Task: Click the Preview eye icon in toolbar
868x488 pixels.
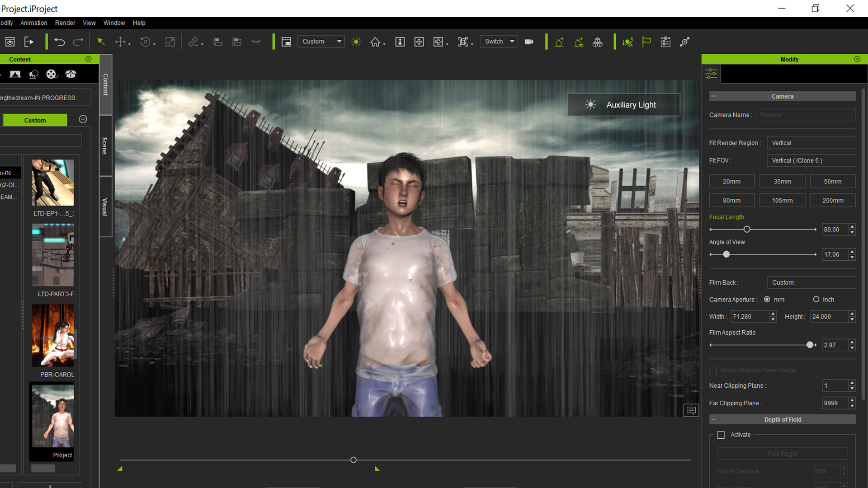Action: tap(10, 42)
